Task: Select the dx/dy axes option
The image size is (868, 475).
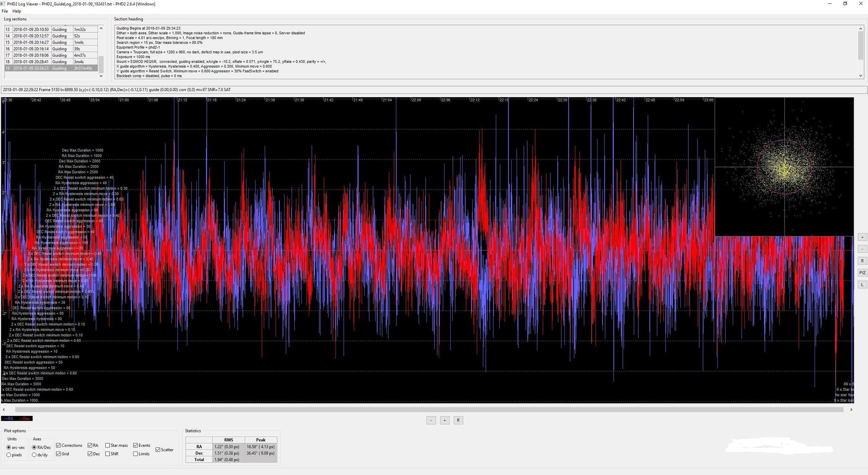Action: 34,455
